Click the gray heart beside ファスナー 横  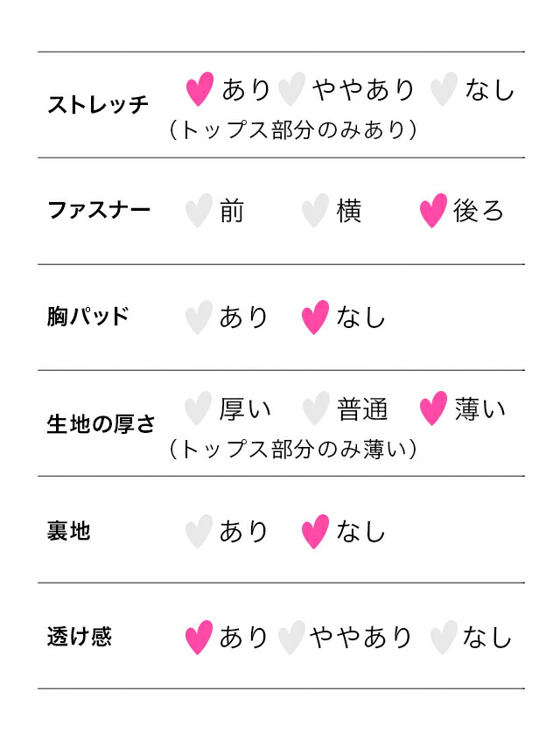315,211
